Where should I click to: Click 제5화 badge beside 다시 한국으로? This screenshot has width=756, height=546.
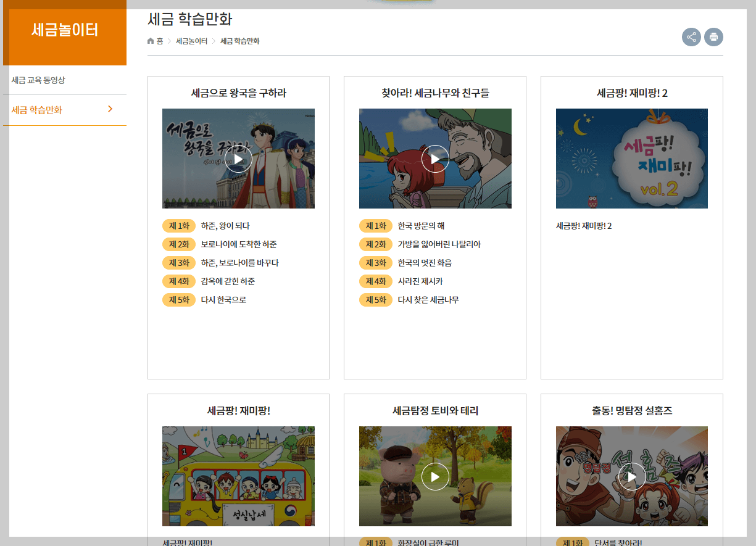coord(179,300)
